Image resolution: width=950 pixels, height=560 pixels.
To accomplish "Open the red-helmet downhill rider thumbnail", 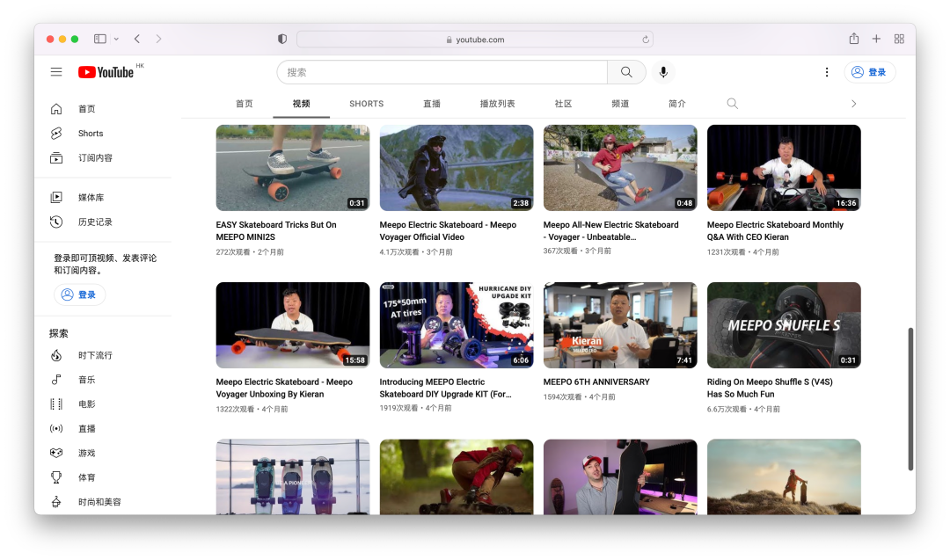I will [x=457, y=477].
